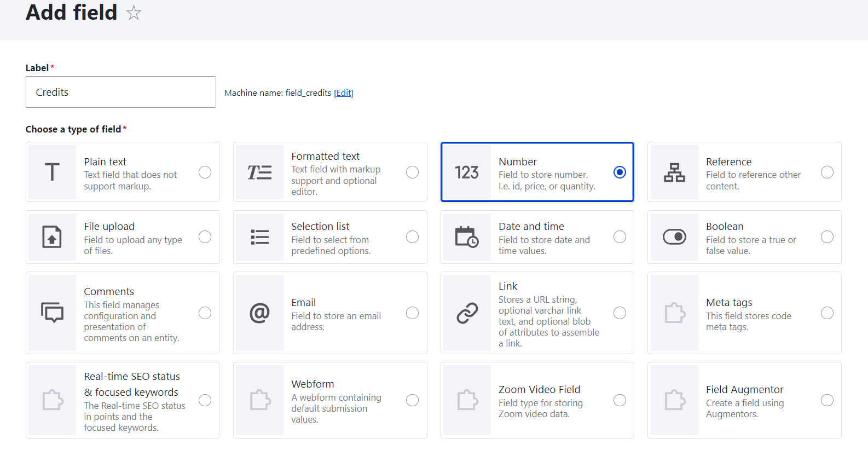Click the Label text input field
Image resolution: width=868 pixels, height=450 pixels.
coord(121,92)
